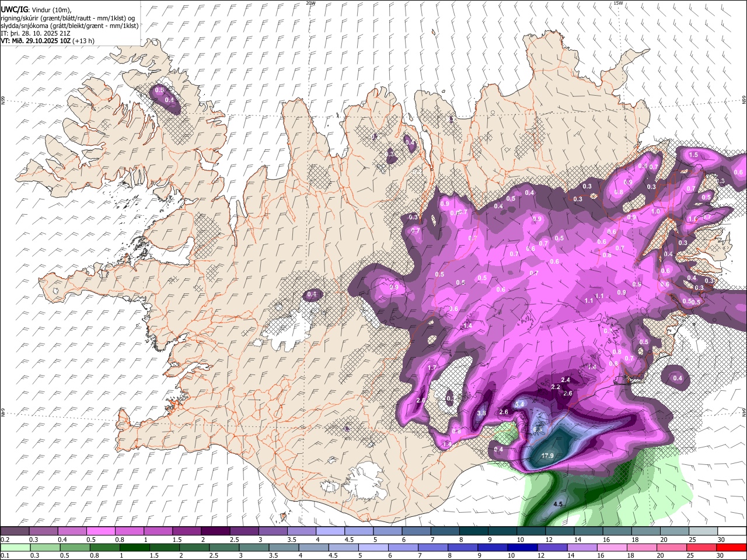This screenshot has width=747, height=560.
Task: Click the VT: Mið. 29.10.2025 10Z valid time line
Action: 47,41
